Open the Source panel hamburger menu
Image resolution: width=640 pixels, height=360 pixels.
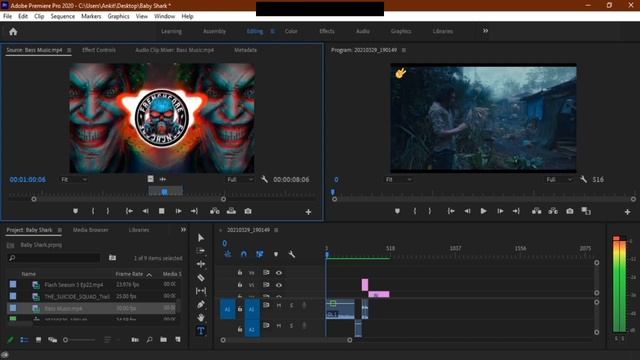[x=69, y=50]
